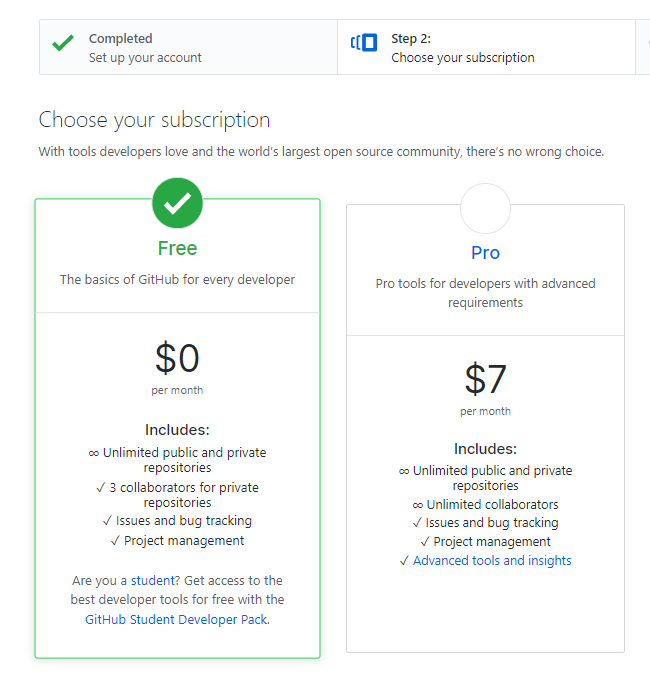Click the green Completed checkmark icon
Viewport: 650px width, 688px height.
(x=63, y=43)
